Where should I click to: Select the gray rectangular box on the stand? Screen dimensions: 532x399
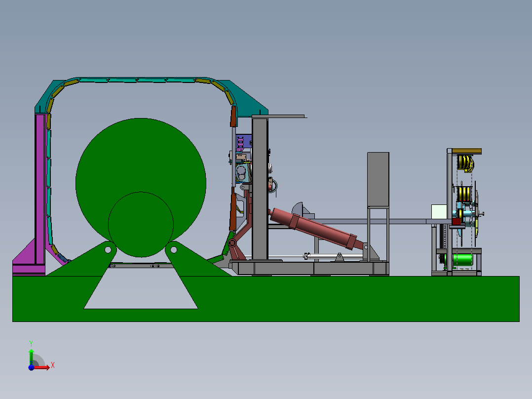pyautogui.click(x=378, y=179)
